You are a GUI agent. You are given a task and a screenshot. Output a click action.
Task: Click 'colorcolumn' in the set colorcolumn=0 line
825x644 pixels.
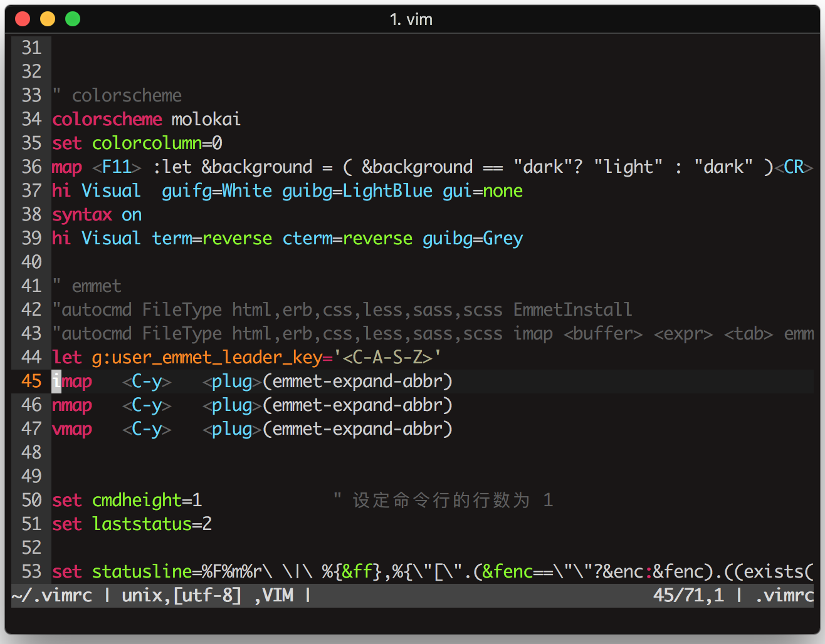tap(147, 143)
